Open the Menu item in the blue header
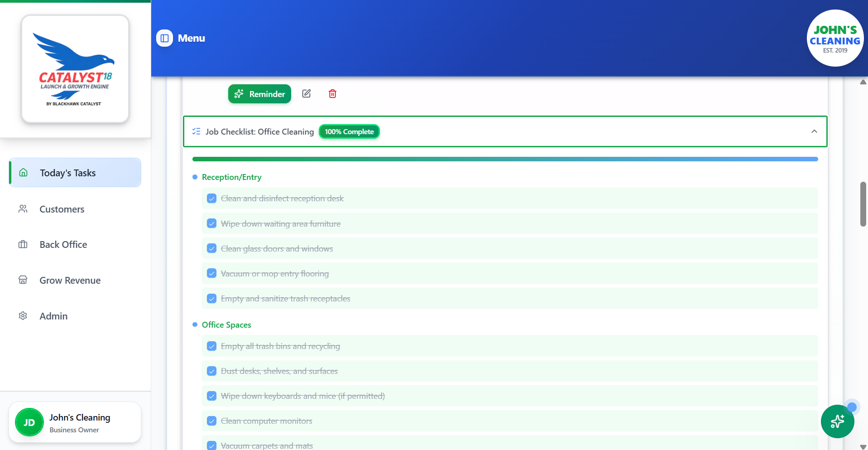The image size is (868, 450). 192,38
